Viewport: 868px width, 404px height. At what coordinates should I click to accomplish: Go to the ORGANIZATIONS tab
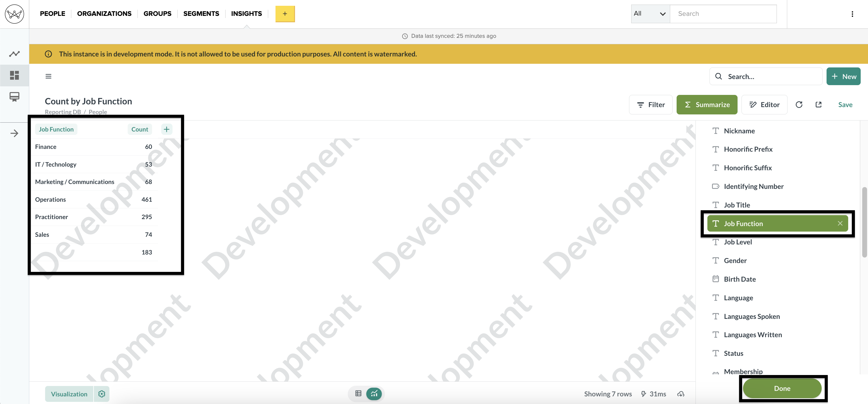(x=104, y=13)
